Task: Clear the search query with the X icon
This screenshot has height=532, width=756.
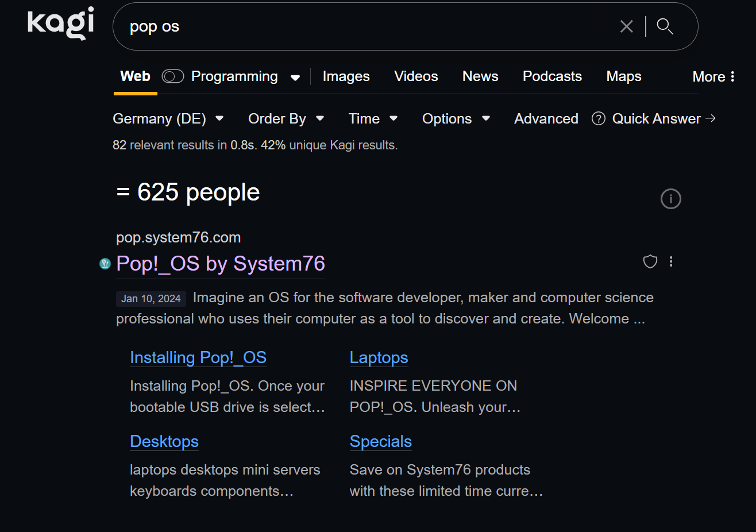Action: pos(626,26)
